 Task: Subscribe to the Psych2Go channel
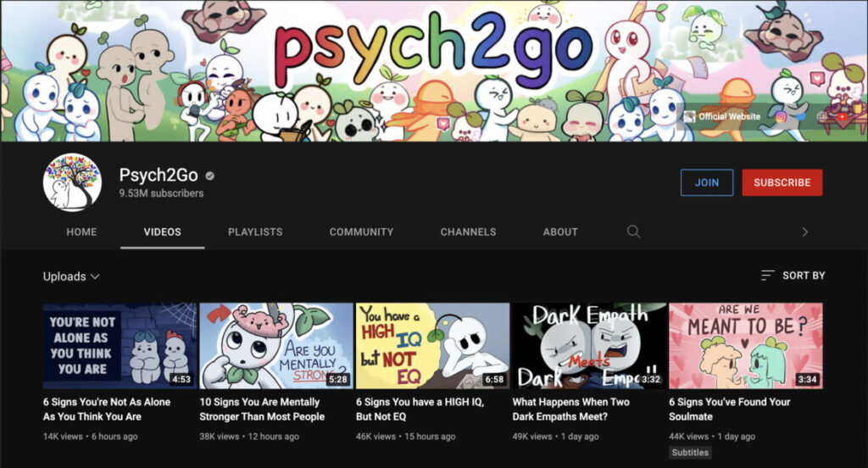(782, 183)
